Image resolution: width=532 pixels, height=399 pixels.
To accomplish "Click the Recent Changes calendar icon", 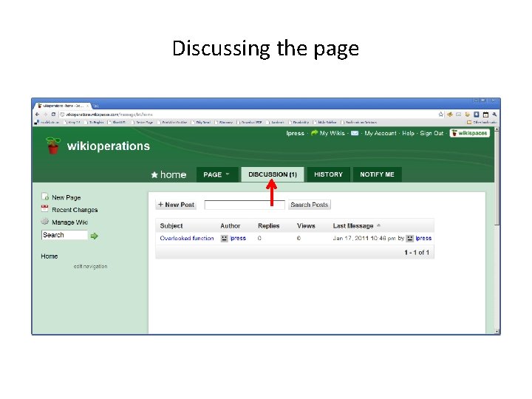I will [x=45, y=208].
